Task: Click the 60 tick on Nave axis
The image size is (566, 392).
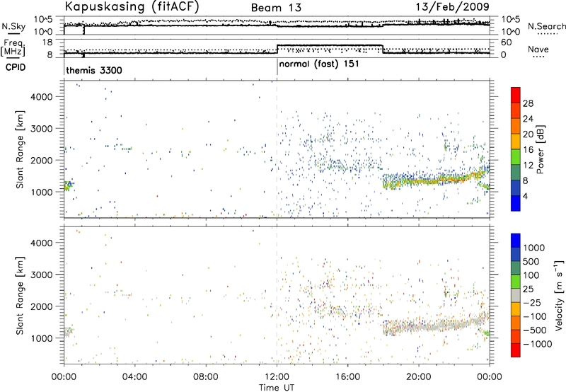Action: (507, 42)
